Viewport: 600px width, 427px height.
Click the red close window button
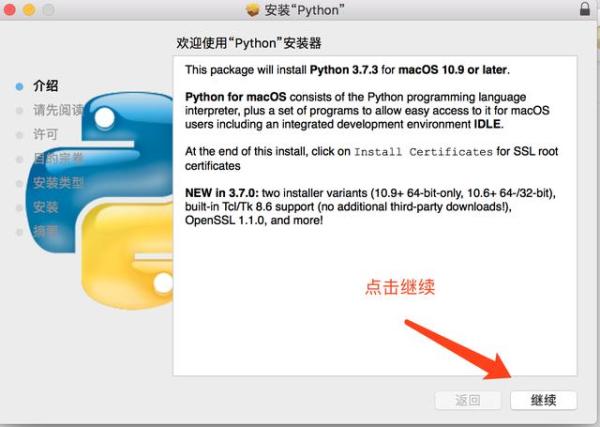(10, 10)
